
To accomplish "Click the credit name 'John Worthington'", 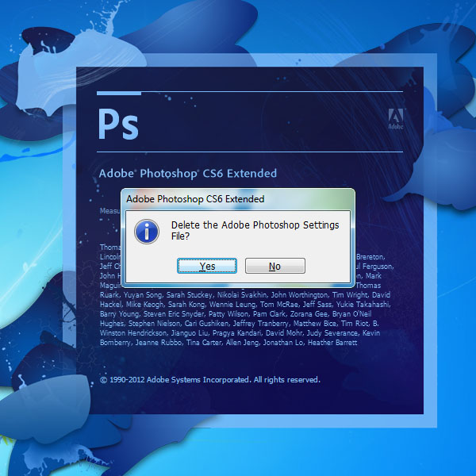I will [x=299, y=295].
